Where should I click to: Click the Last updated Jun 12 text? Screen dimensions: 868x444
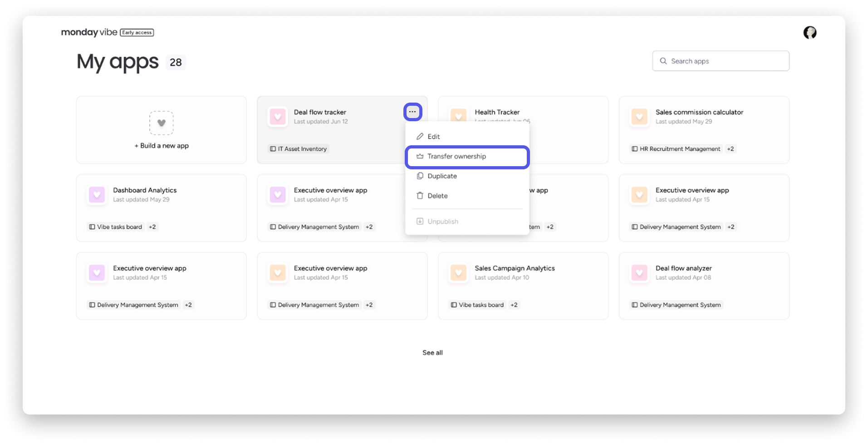(x=321, y=122)
